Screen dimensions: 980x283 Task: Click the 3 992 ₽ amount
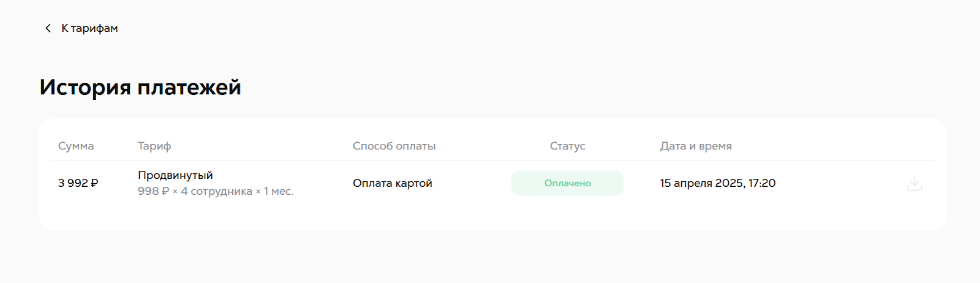pos(78,183)
